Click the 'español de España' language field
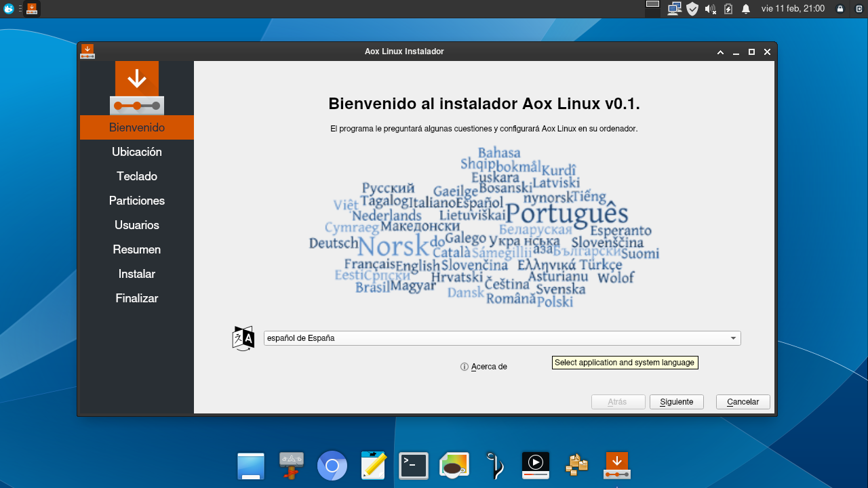Image resolution: width=868 pixels, height=488 pixels. pos(502,338)
